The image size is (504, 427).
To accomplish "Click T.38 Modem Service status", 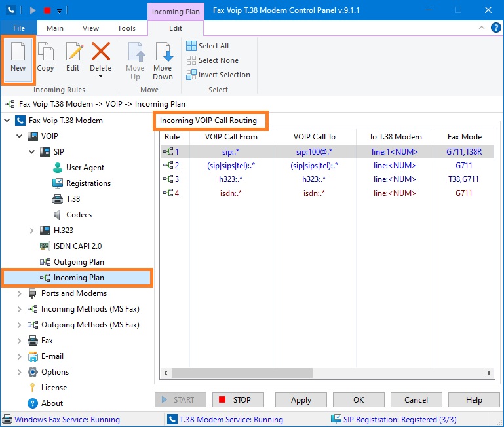I will pyautogui.click(x=225, y=420).
